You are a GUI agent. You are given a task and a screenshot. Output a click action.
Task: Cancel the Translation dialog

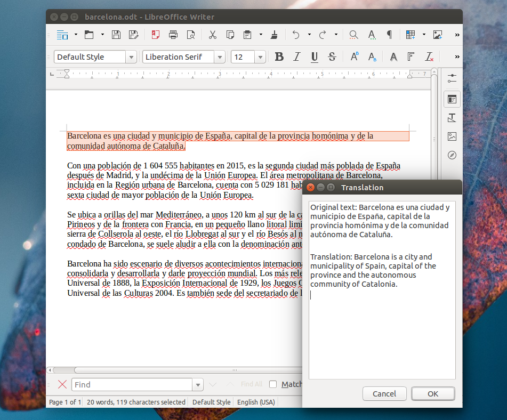tap(384, 393)
